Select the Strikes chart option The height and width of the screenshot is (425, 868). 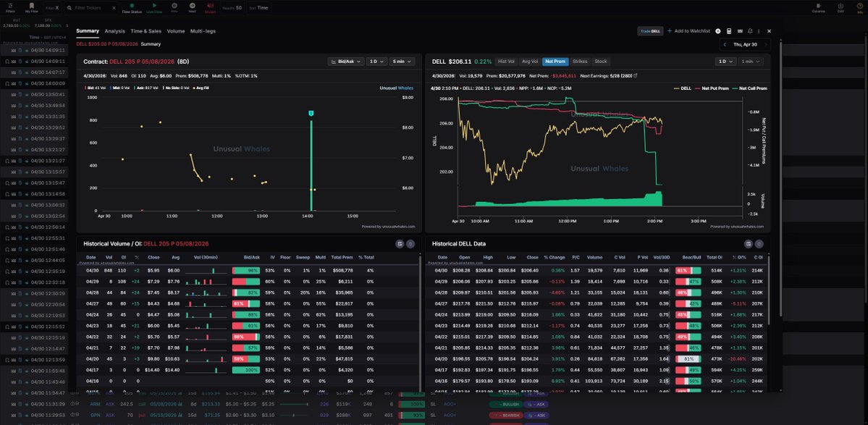(580, 62)
